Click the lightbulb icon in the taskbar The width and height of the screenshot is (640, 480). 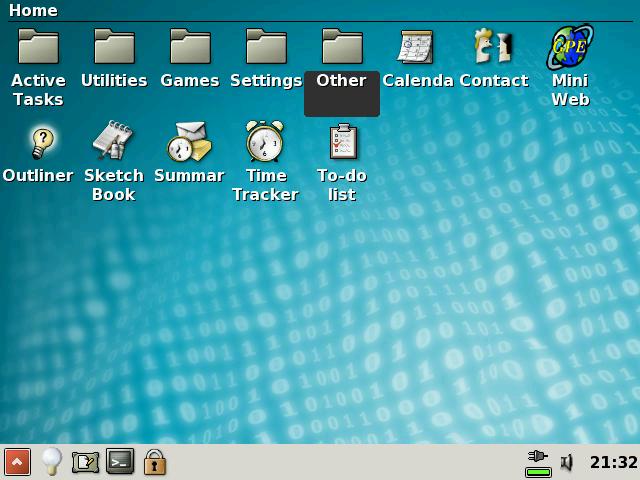coord(51,461)
